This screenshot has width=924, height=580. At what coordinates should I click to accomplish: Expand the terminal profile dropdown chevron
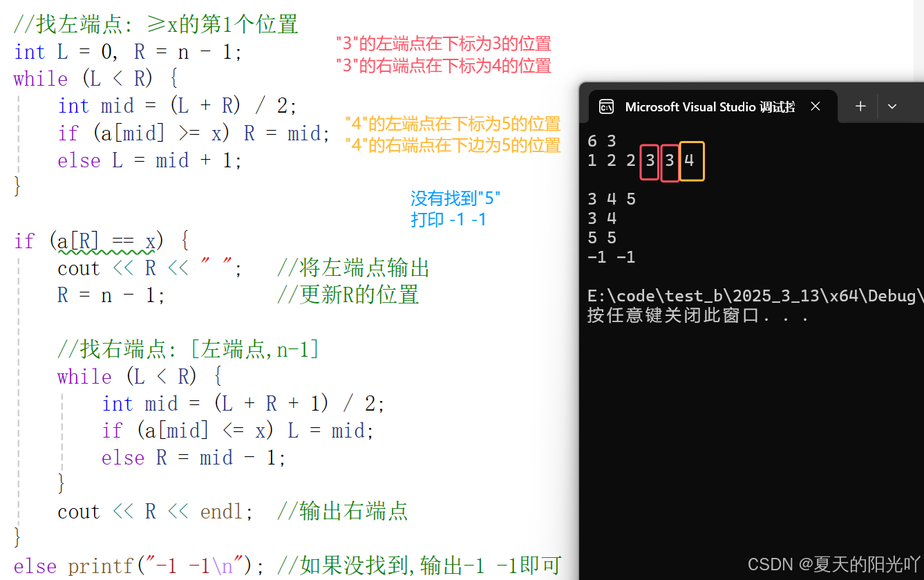892,106
